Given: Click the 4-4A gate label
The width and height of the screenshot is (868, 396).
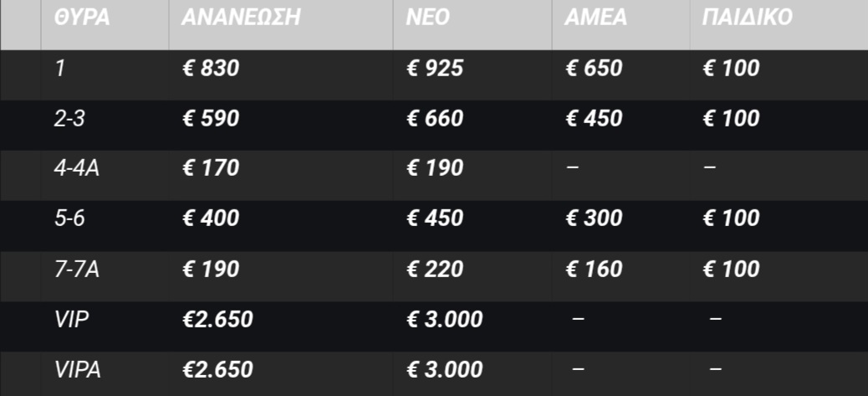Looking at the screenshot, I should tap(77, 168).
